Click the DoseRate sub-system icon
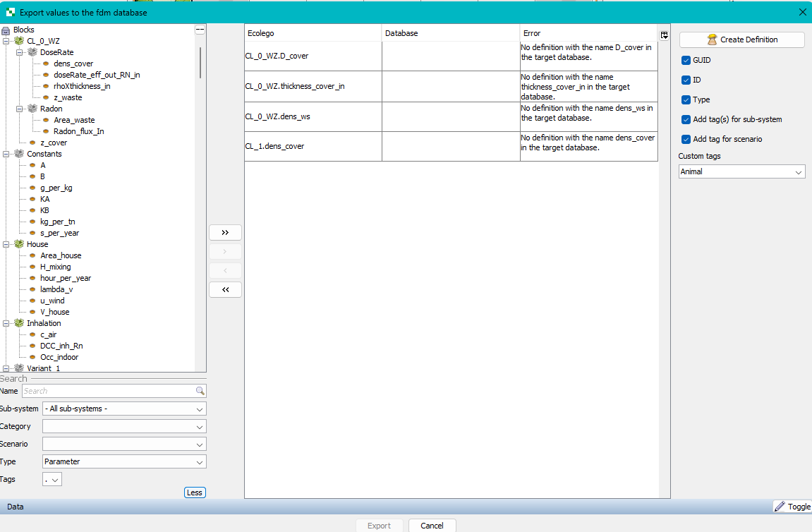Screen dimensions: 812x532 click(x=32, y=52)
